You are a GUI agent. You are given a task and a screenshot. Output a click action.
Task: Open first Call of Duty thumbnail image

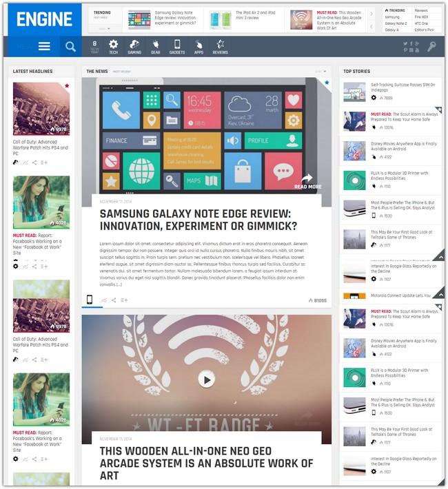pos(41,109)
